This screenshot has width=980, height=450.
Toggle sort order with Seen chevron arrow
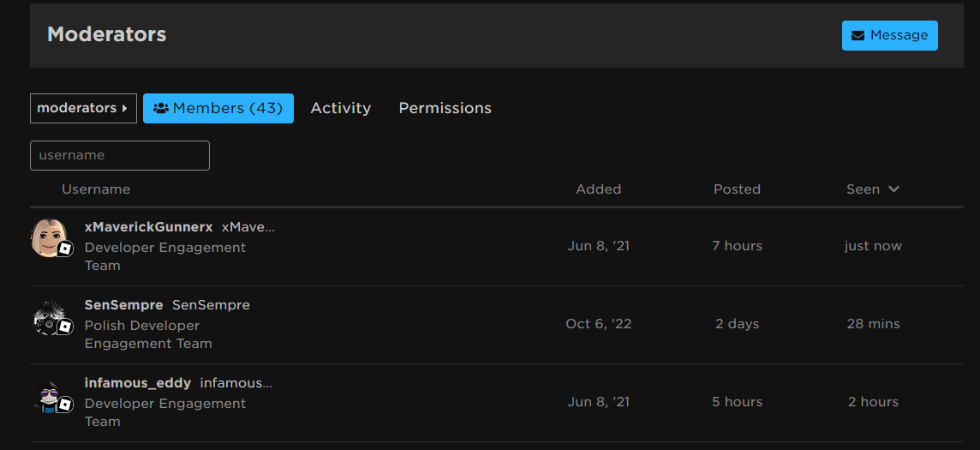893,189
